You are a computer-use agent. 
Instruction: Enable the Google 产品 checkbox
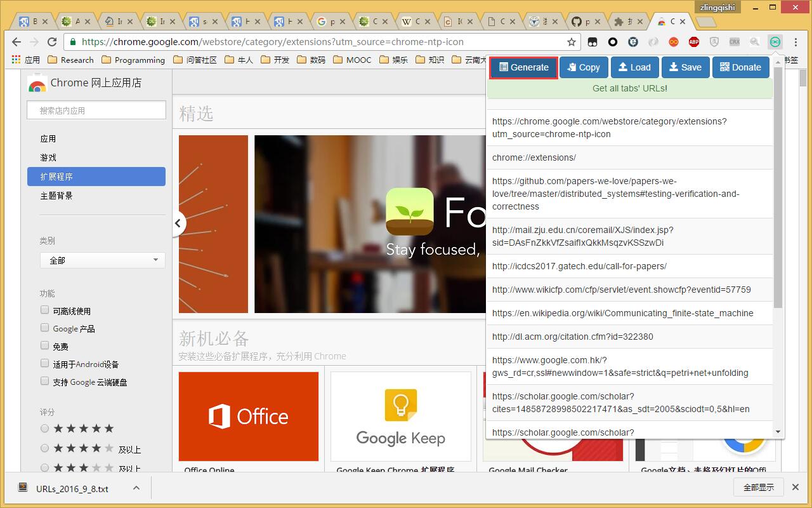[x=44, y=328]
